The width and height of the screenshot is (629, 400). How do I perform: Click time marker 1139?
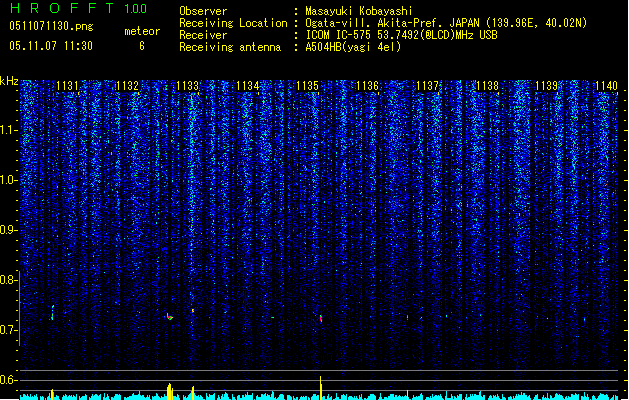click(x=547, y=86)
